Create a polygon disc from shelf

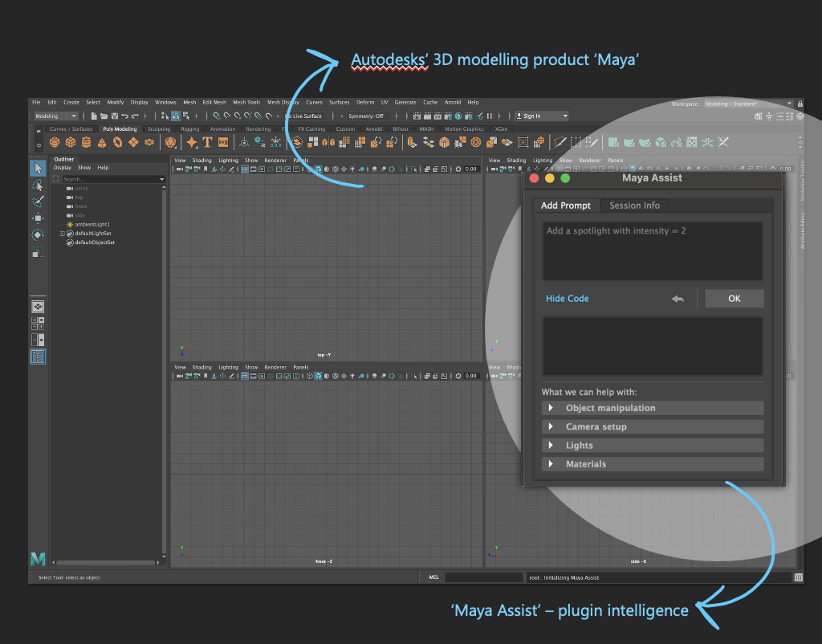tap(149, 142)
